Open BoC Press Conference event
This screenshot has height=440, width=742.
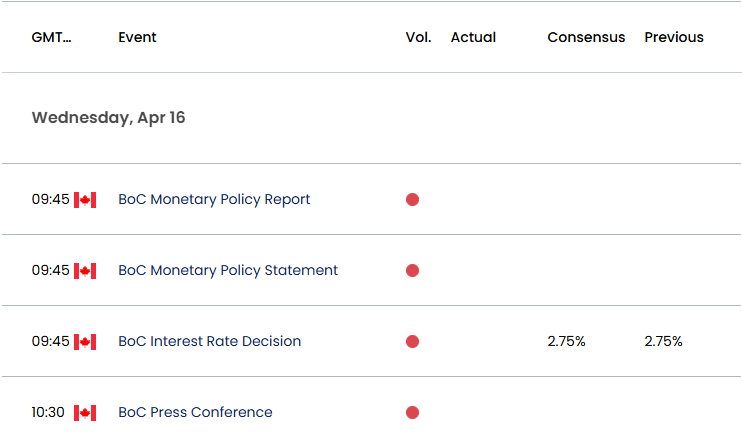pos(195,412)
